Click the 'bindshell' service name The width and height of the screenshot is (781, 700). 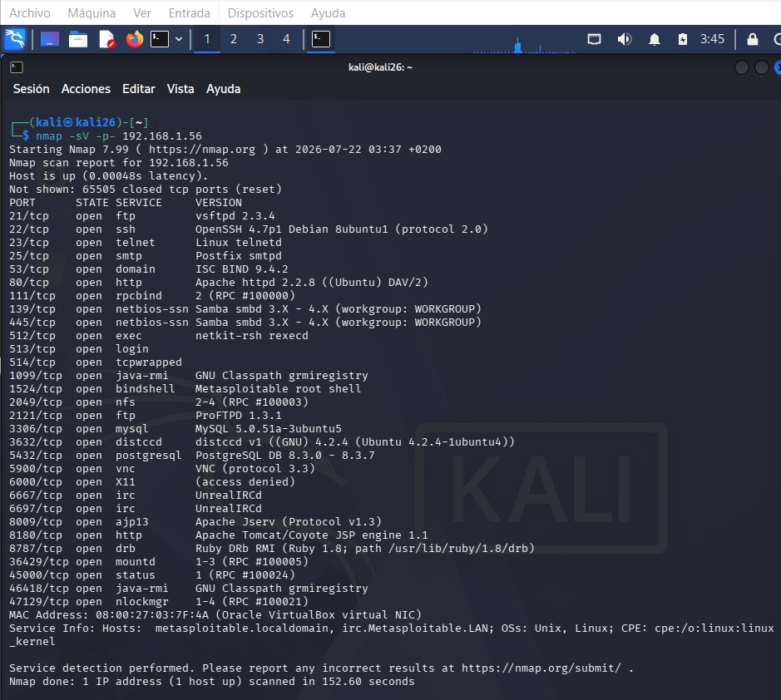click(146, 389)
